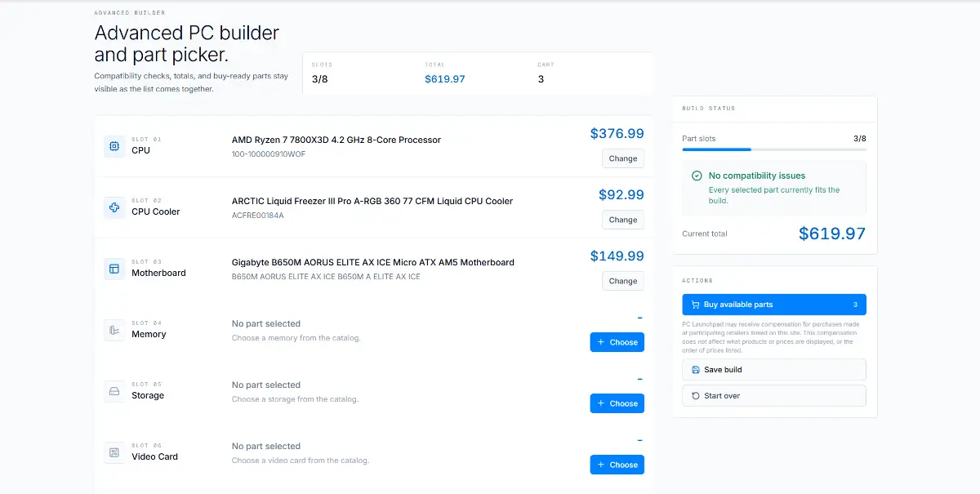Save the current build
Viewport: 980px width, 494px height.
click(x=774, y=370)
